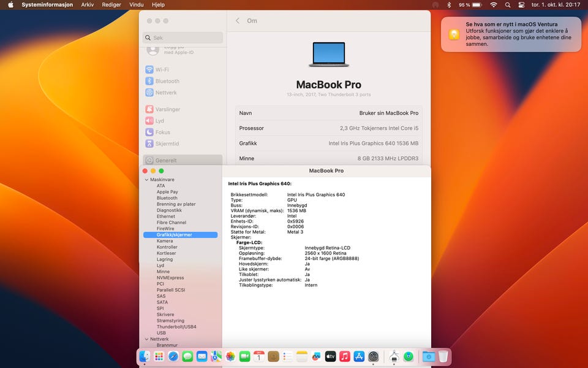Click the Wi-Fi icon in System Settings sidebar
The image size is (588, 368).
[149, 69]
